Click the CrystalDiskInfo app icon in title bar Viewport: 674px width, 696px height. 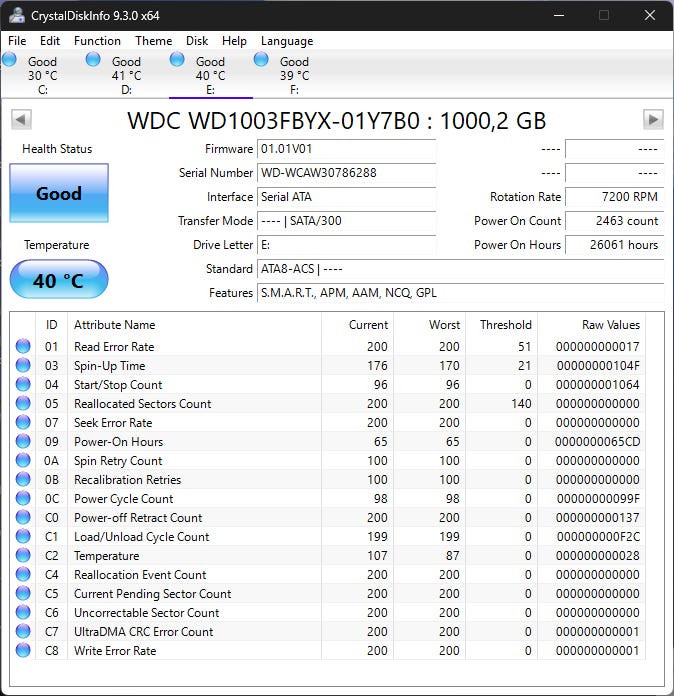click(15, 15)
